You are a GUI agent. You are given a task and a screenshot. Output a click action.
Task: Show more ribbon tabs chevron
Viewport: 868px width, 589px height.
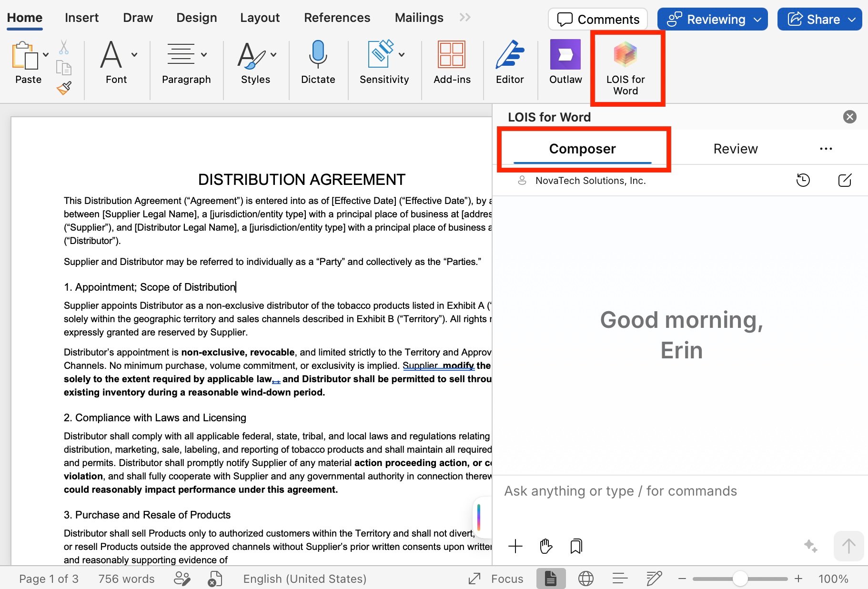click(465, 18)
